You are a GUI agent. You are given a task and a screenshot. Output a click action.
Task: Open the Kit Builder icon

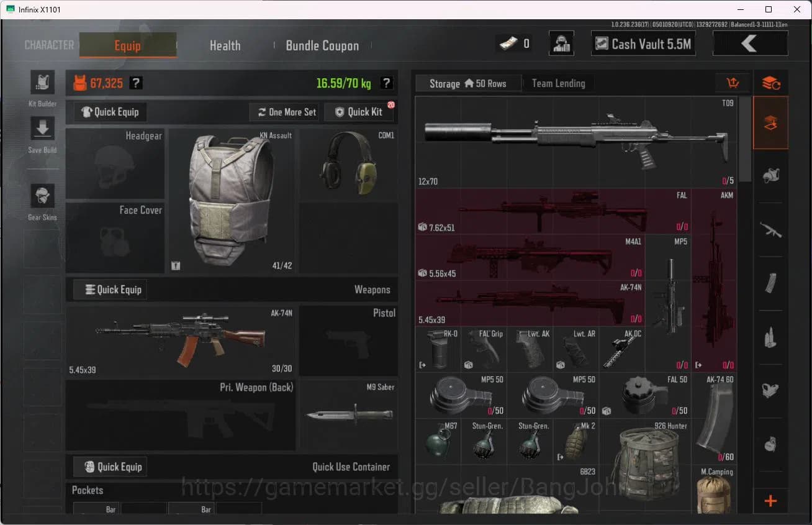(42, 82)
